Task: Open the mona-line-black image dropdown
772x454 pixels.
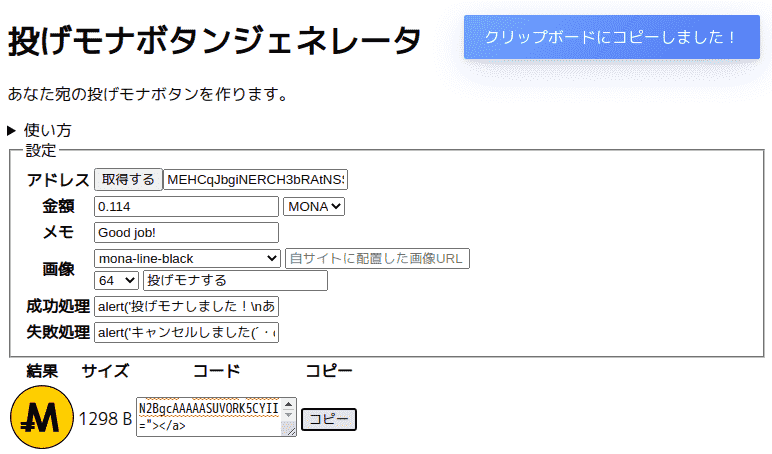Action: pyautogui.click(x=187, y=259)
